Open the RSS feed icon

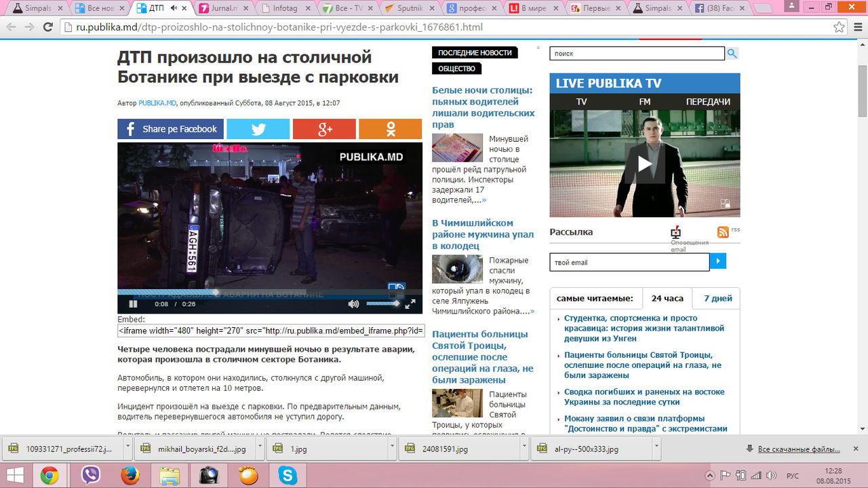(724, 231)
